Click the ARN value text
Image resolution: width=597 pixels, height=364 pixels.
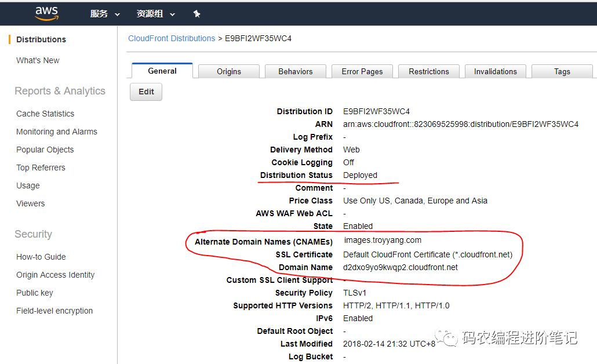pos(461,124)
